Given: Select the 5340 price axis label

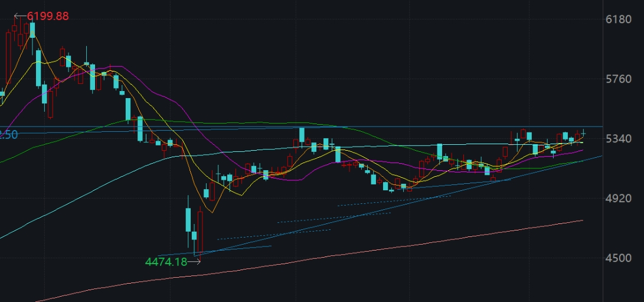Looking at the screenshot, I should [x=619, y=138].
